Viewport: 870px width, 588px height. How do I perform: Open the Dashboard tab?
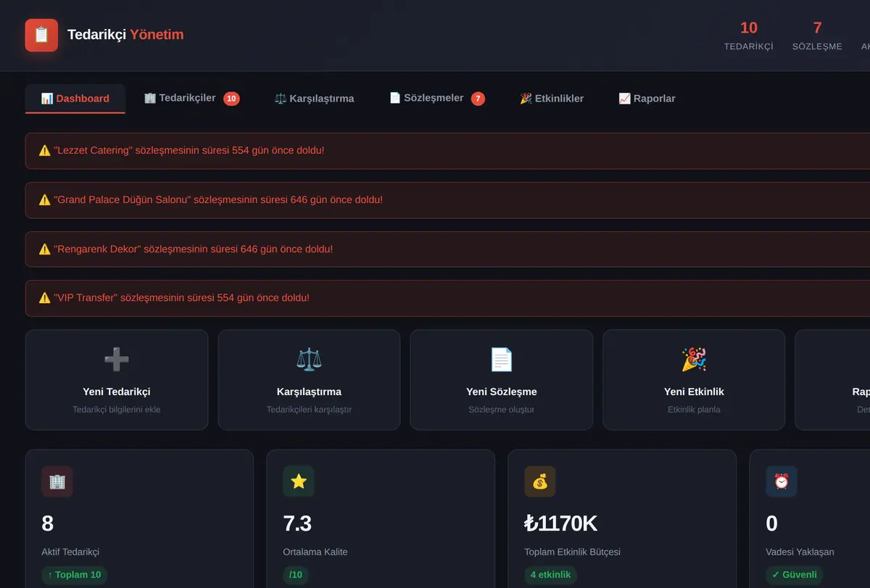coord(75,99)
